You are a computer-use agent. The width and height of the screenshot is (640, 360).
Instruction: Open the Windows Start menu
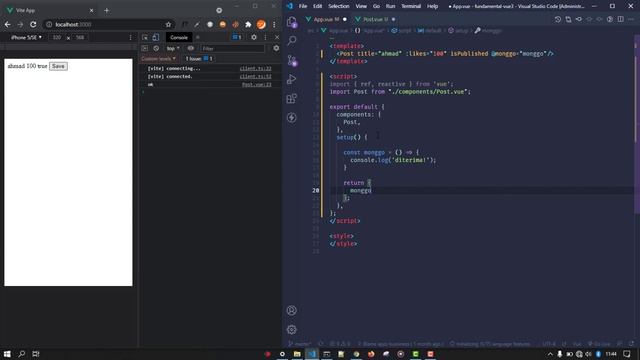click(7, 354)
